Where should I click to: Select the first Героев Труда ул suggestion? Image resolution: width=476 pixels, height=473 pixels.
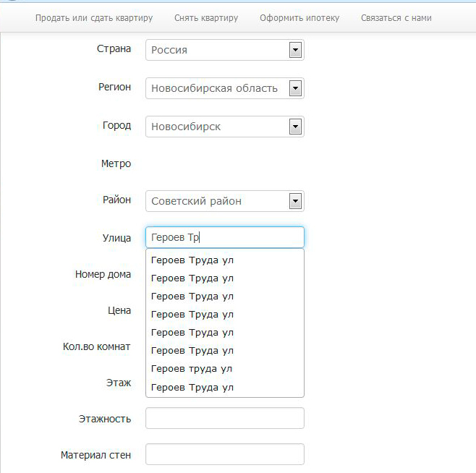(x=225, y=260)
